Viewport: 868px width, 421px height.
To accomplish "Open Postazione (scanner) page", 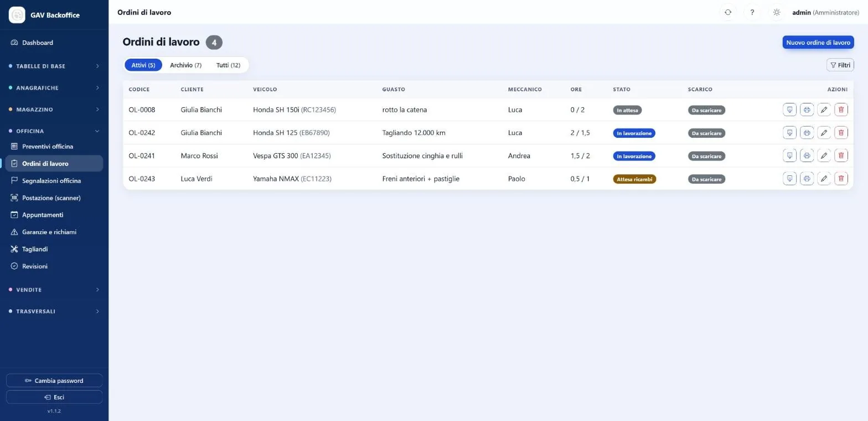I will 54,198.
